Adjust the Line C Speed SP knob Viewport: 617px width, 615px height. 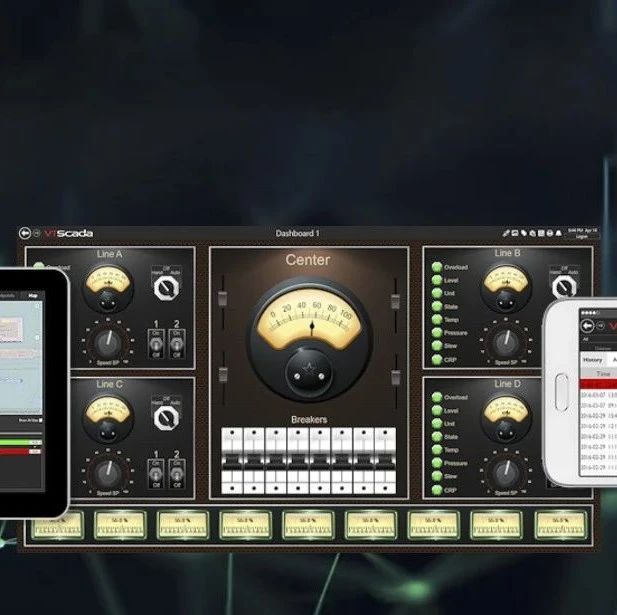[107, 473]
